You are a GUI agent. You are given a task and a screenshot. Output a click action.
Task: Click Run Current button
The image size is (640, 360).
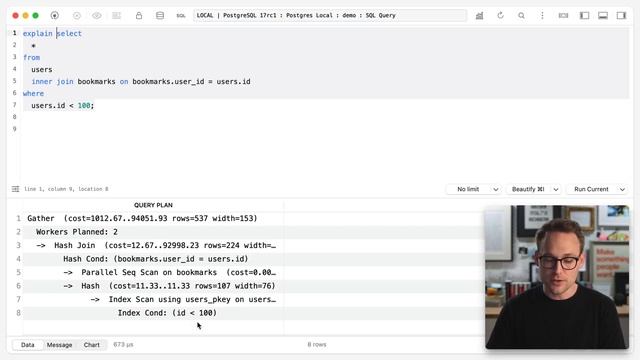point(591,189)
